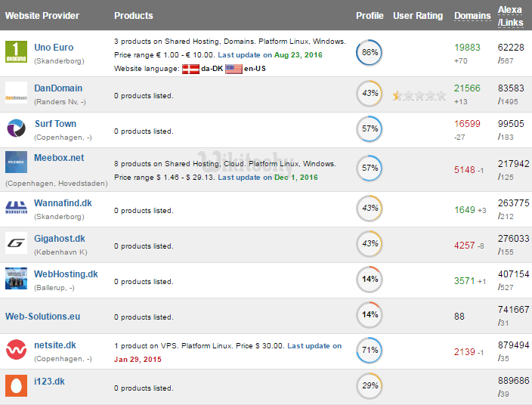Click domain count 19883

click(467, 48)
